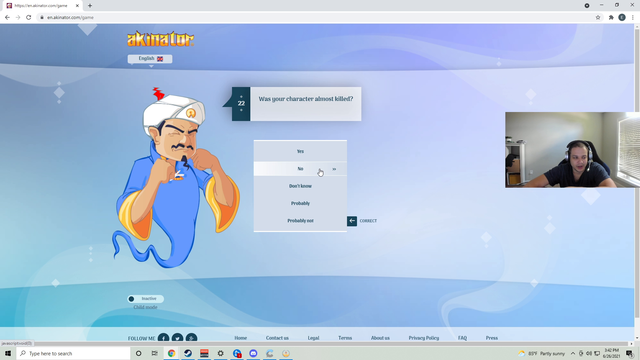640x360 pixels.
Task: Click the Type here to search box
Action: (x=73, y=353)
